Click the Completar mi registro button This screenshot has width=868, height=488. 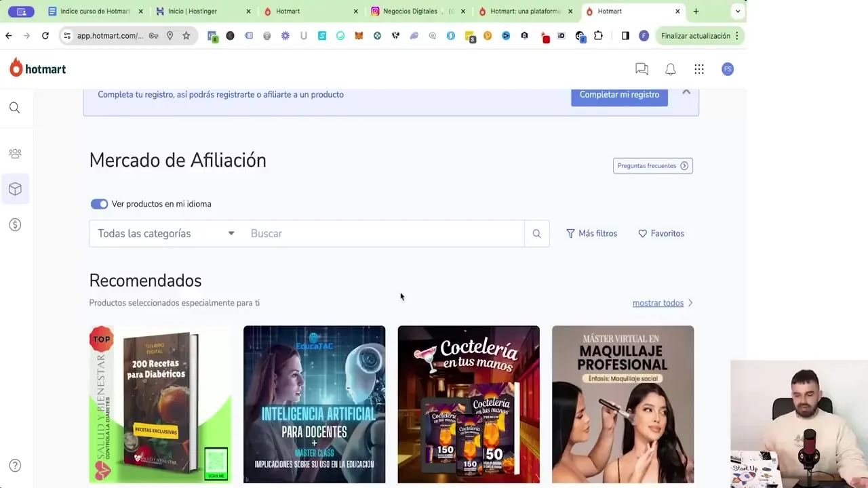pyautogui.click(x=619, y=95)
